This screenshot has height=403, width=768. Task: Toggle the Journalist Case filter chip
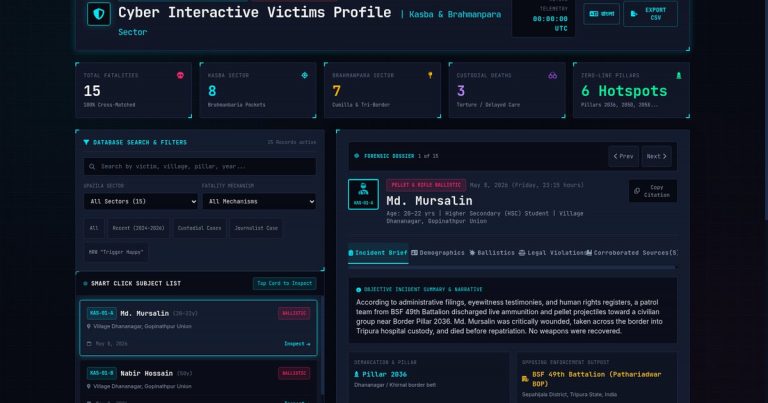click(x=256, y=228)
